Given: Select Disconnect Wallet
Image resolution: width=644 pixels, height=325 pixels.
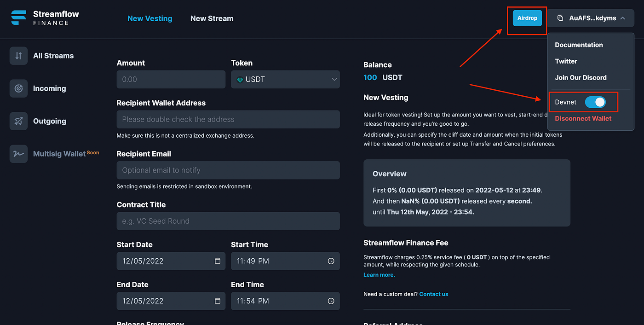Looking at the screenshot, I should (583, 118).
